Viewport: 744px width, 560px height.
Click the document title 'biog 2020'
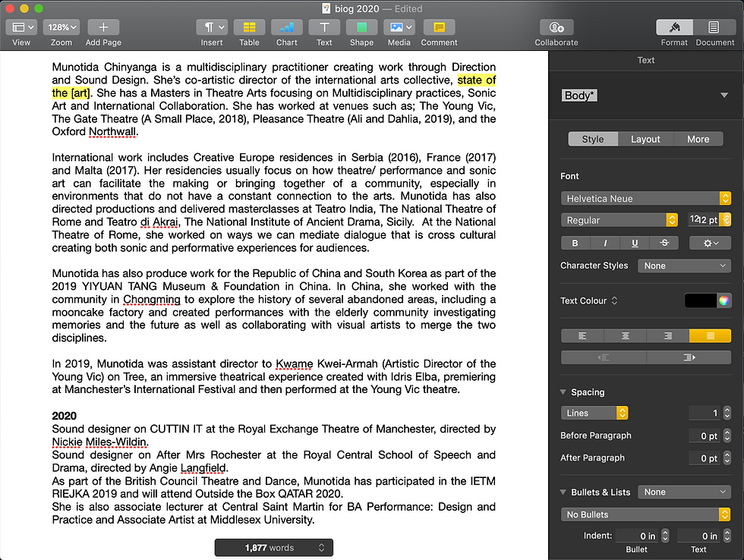click(357, 8)
